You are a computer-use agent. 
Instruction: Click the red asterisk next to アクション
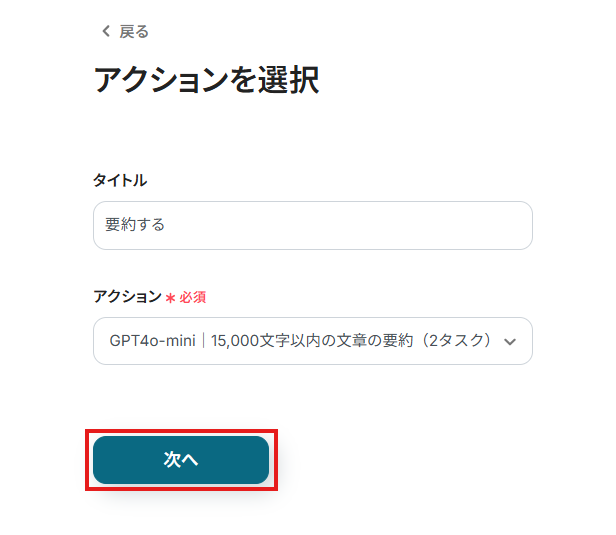tap(170, 297)
